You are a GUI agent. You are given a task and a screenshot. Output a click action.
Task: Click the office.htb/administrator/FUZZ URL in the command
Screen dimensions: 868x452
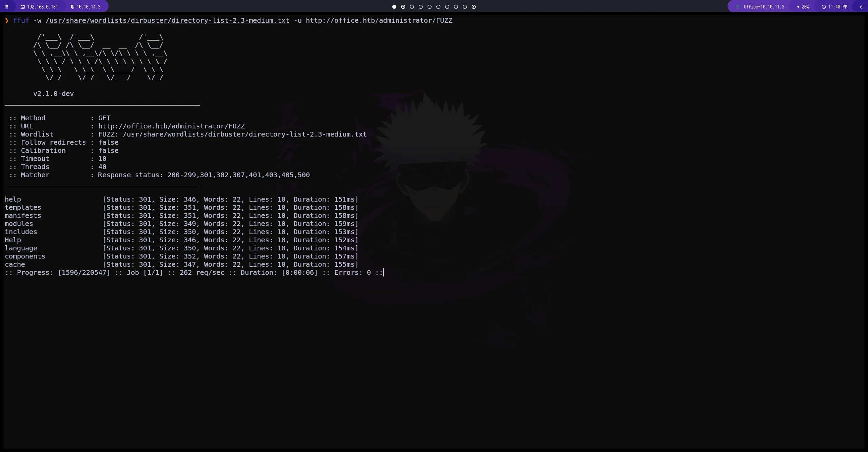tap(379, 21)
